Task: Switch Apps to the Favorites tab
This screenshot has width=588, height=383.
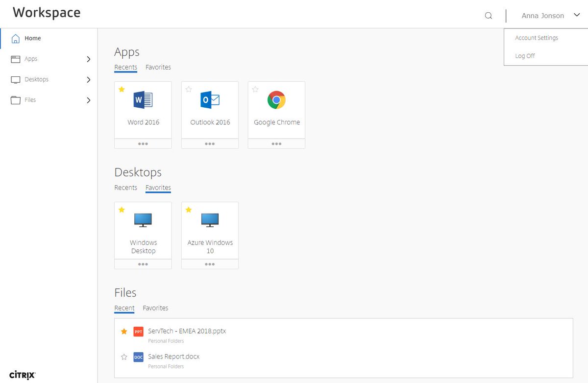Action: pyautogui.click(x=158, y=67)
